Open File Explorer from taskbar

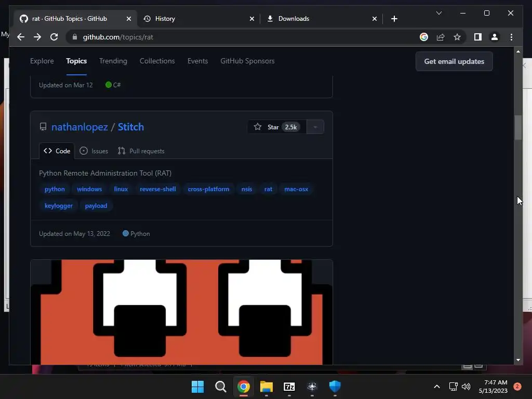tap(267, 387)
